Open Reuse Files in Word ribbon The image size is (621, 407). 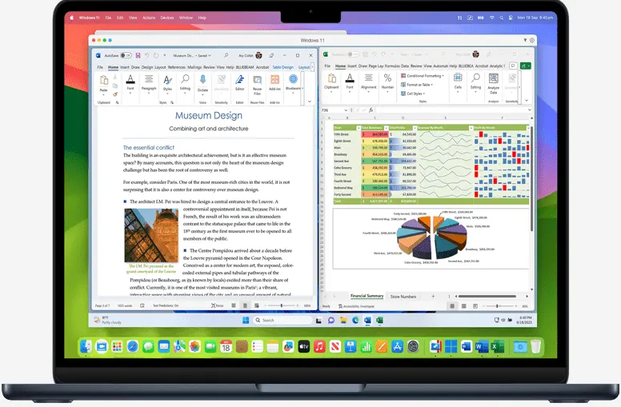click(x=257, y=85)
